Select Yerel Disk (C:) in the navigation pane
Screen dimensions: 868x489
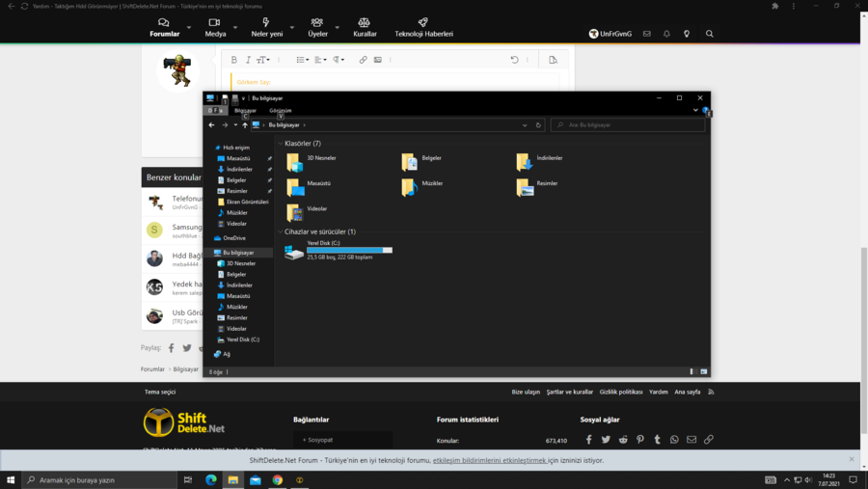coord(242,340)
